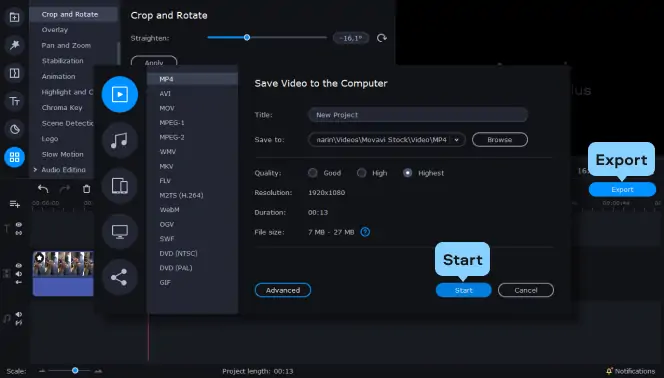Cancel the save video dialog
Viewport: 664px width, 378px height.
[526, 290]
